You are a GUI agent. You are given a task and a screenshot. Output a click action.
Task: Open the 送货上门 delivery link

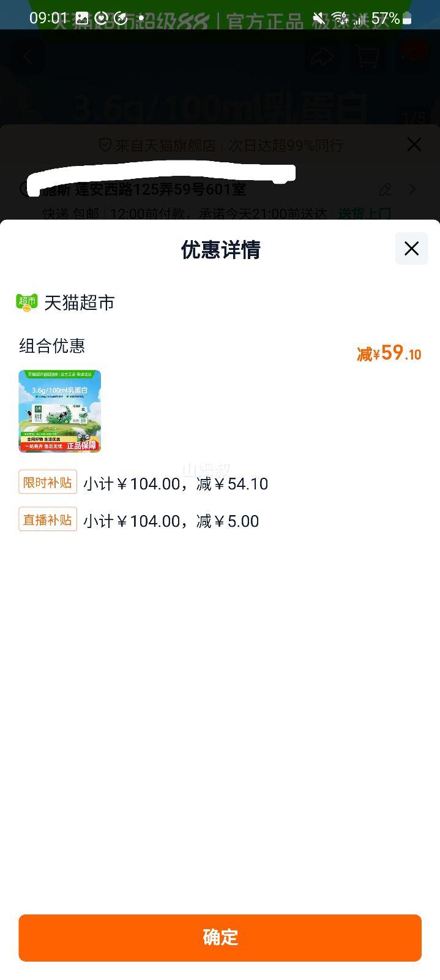[x=365, y=213]
